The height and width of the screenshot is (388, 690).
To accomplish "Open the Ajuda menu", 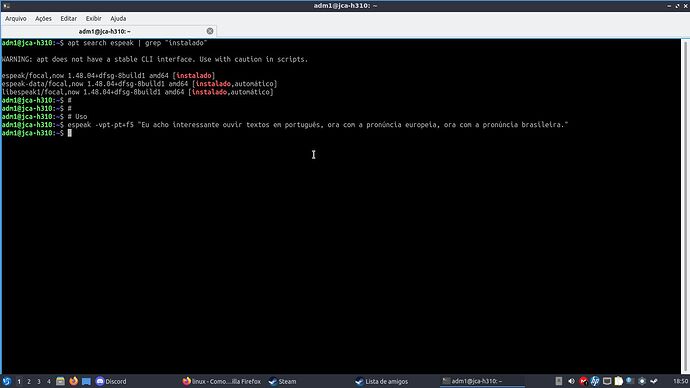I will [x=118, y=18].
